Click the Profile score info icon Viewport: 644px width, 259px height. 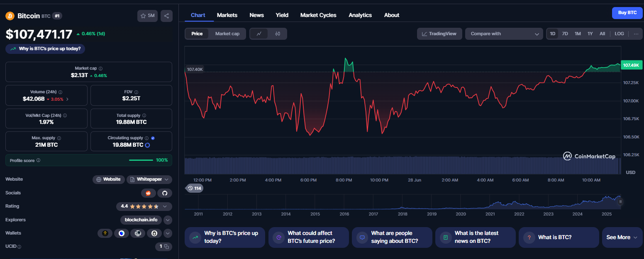[x=39, y=160]
